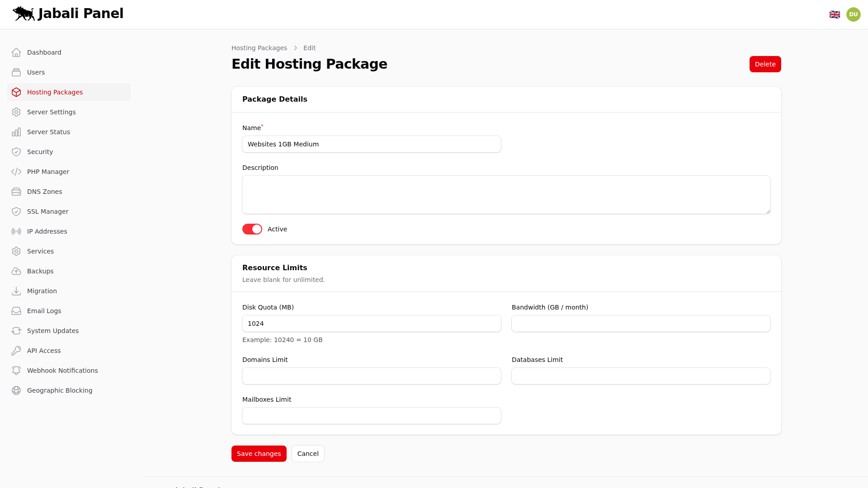Open the language flag selector

coord(835,14)
